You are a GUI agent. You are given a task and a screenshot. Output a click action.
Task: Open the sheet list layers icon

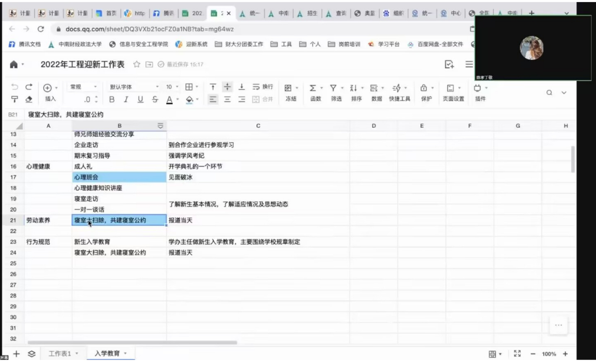click(x=32, y=354)
